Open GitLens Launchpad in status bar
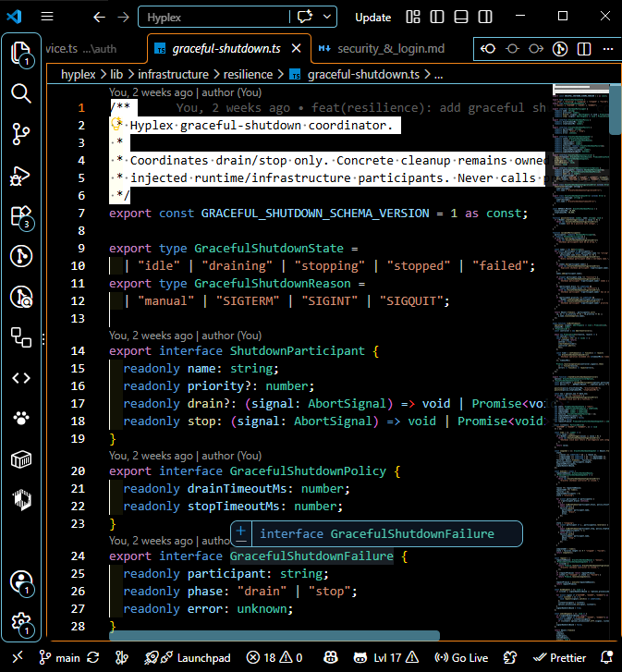 point(188,658)
